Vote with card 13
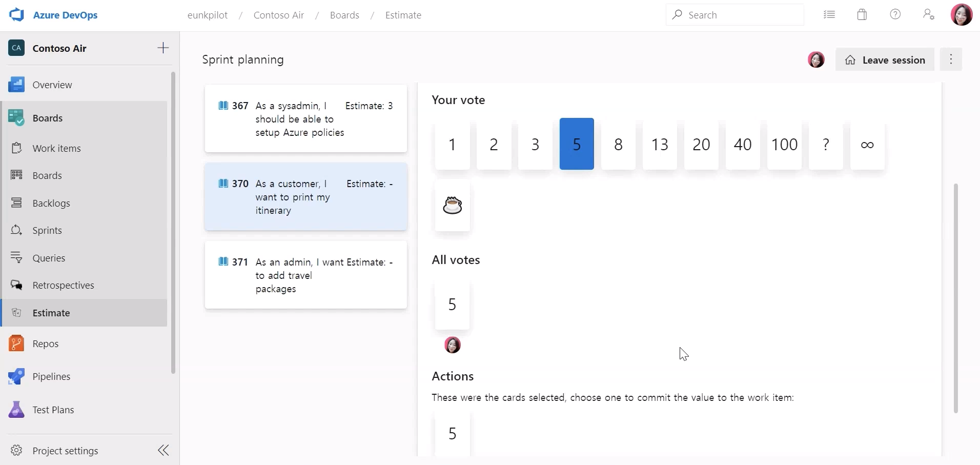Viewport: 980px width, 465px height. pyautogui.click(x=660, y=144)
